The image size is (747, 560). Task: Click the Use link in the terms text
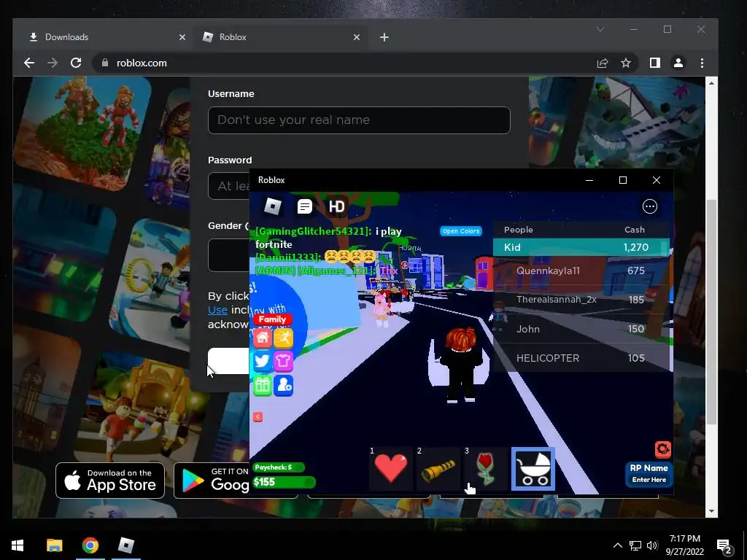pos(217,309)
